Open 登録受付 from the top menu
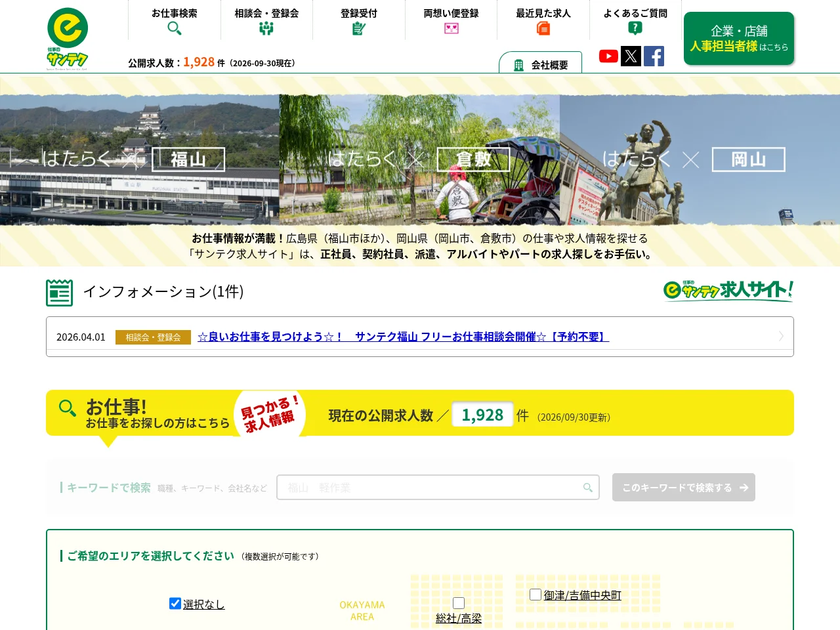 359,21
